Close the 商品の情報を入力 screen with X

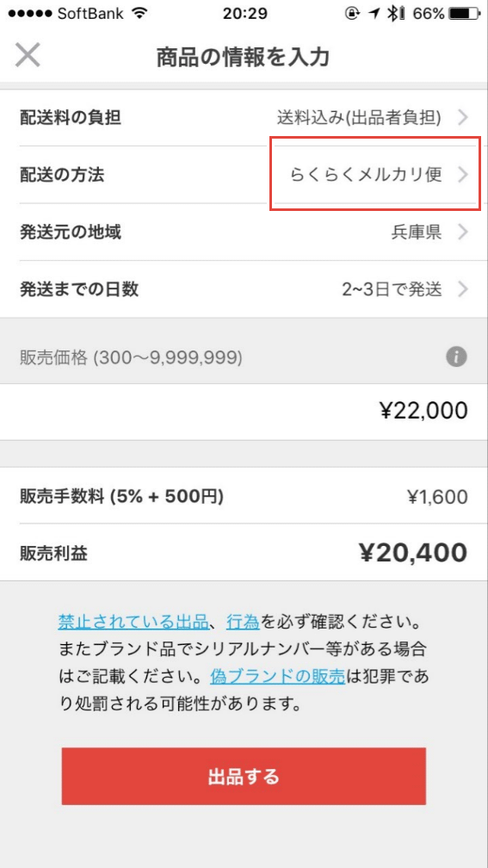28,56
